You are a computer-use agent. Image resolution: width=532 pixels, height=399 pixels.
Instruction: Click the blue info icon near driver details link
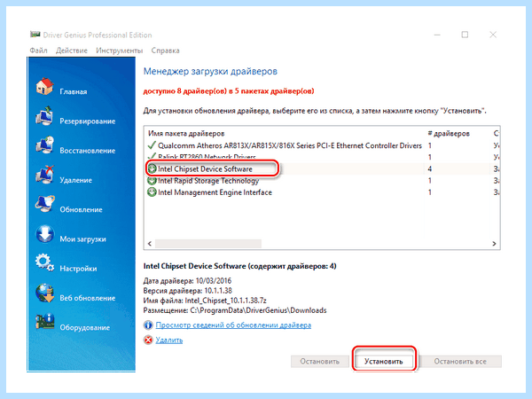148,325
